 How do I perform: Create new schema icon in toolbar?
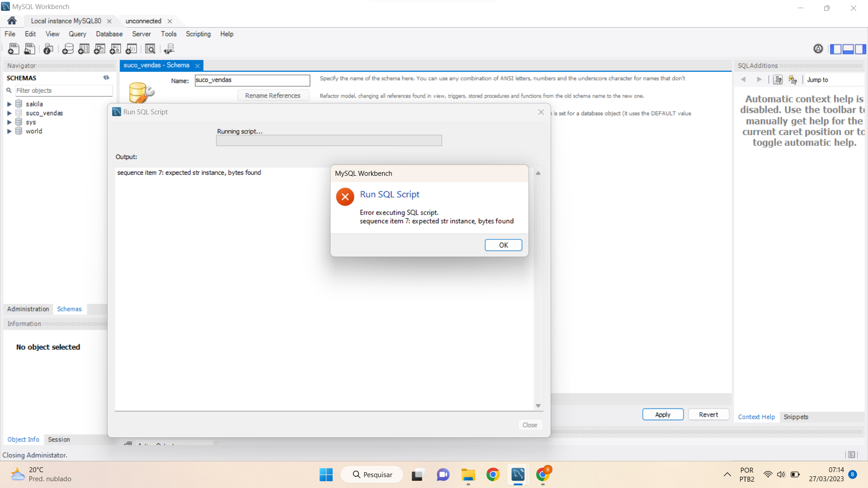pyautogui.click(x=68, y=49)
